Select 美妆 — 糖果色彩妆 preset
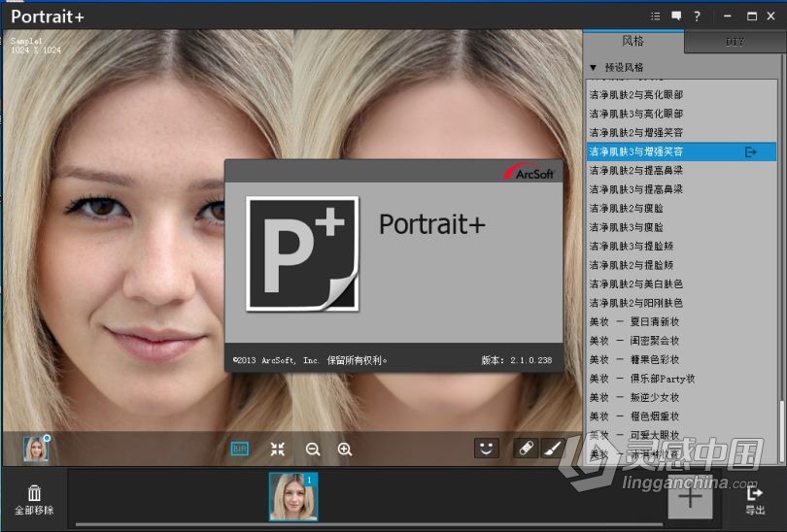 (681, 360)
